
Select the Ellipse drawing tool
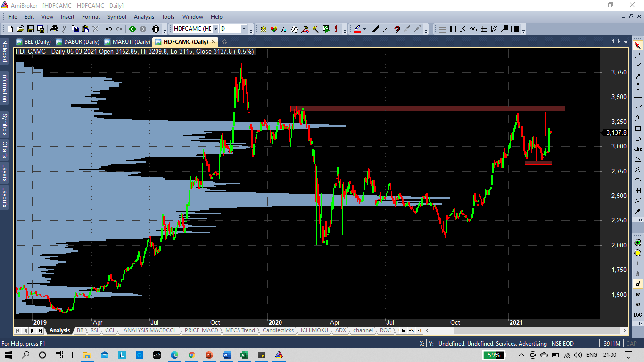637,139
